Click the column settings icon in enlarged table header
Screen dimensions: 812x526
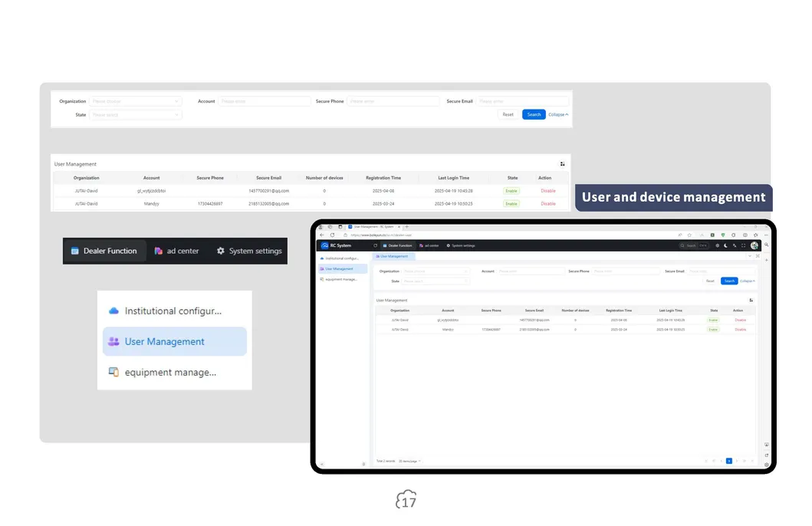click(x=562, y=164)
